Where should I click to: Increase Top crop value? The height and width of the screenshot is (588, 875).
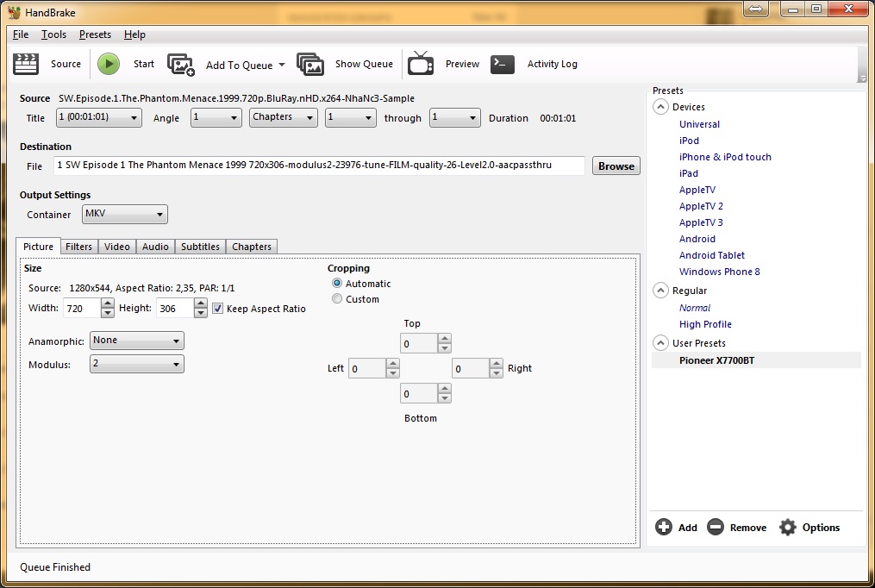(x=444, y=338)
